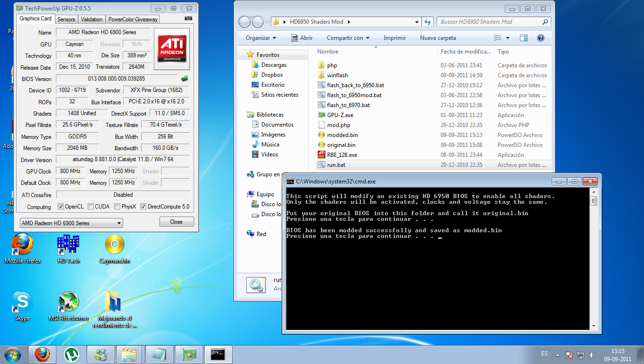Select the 'Mejorando el rendimiento de' desktop folder
The height and width of the screenshot is (364, 644).
tap(115, 309)
